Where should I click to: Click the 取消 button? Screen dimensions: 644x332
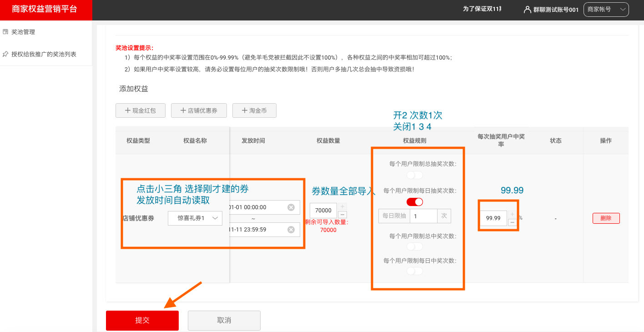pos(224,321)
